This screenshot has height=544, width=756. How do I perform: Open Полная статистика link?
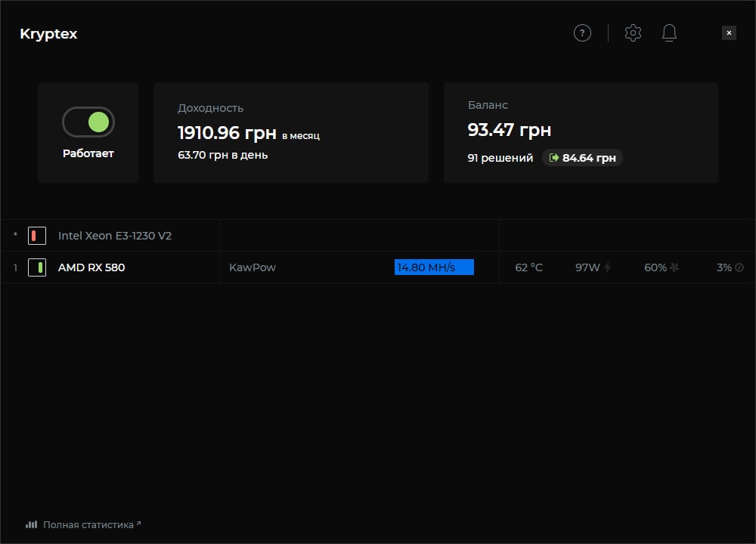88,524
